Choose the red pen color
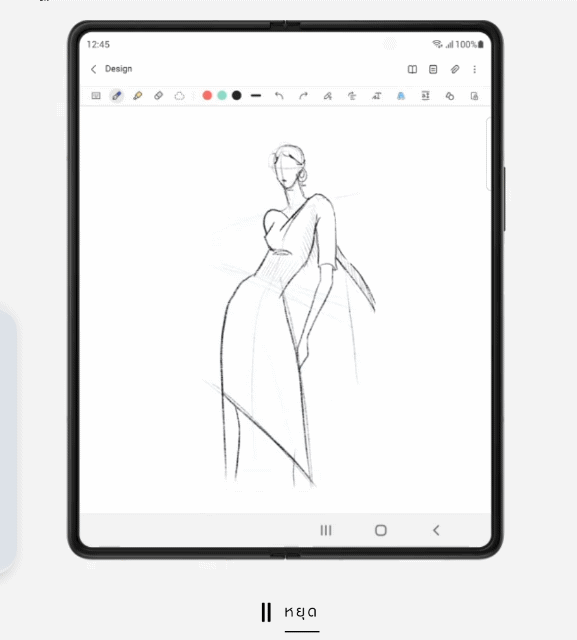Image resolution: width=577 pixels, height=640 pixels. coord(207,96)
